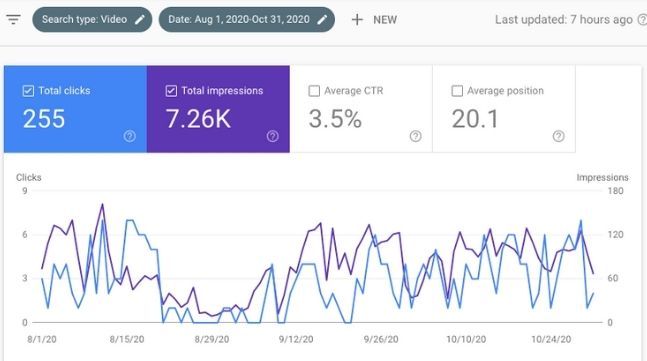The width and height of the screenshot is (647, 361).
Task: Edit Search type pencil icon
Action: [x=140, y=19]
